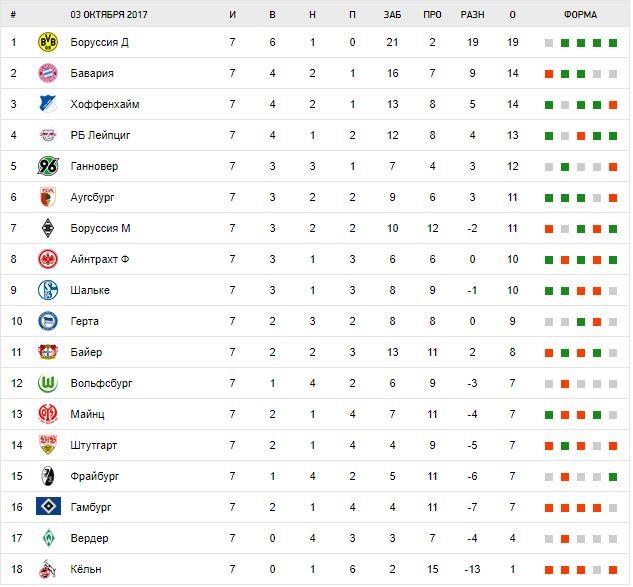Click the Wolfsburg club logo
Screen dimensions: 633x587
click(46, 383)
